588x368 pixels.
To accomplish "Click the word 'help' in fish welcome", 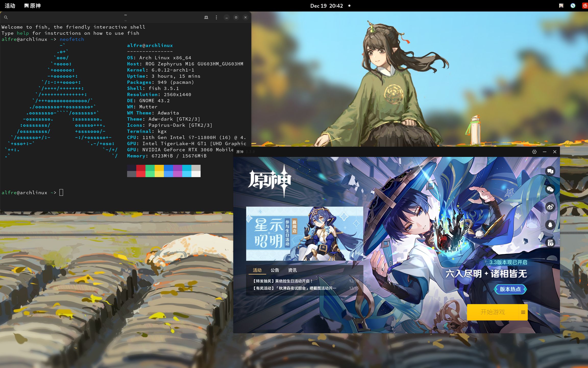I will [x=23, y=33].
